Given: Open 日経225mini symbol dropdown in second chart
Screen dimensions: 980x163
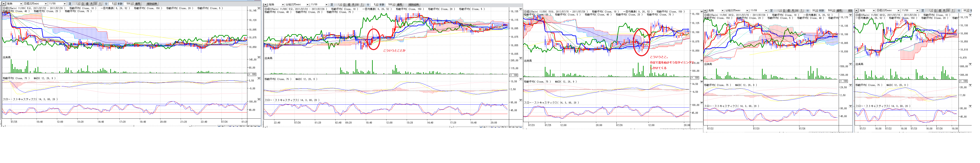Looking at the screenshot, I should [x=307, y=4].
